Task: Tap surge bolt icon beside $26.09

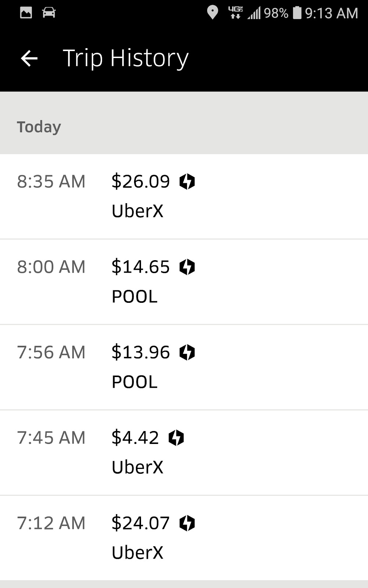Action: coord(187,182)
